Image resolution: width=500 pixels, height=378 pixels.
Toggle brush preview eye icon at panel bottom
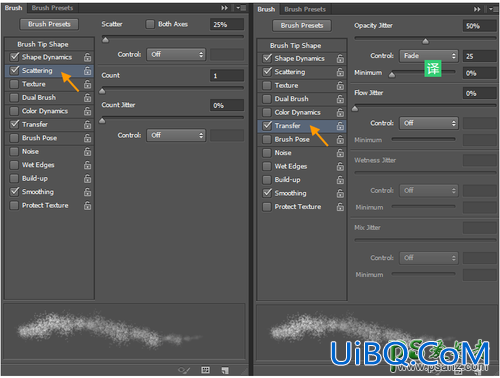click(184, 370)
